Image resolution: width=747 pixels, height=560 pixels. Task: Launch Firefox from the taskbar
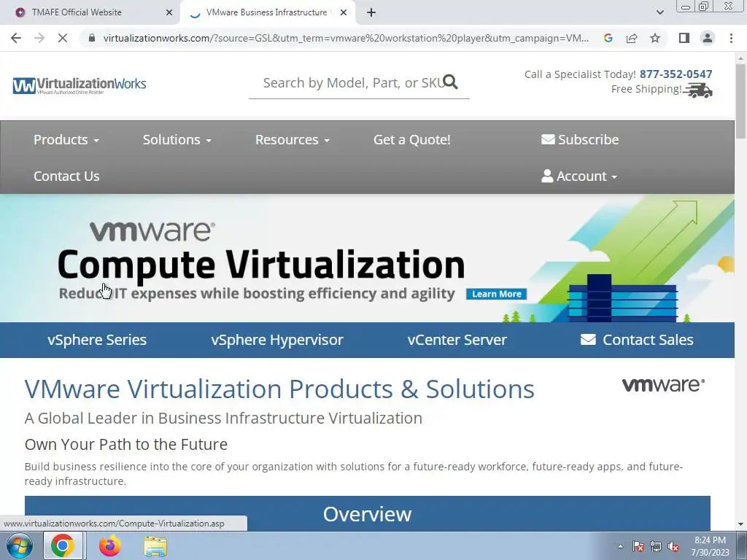(x=110, y=545)
